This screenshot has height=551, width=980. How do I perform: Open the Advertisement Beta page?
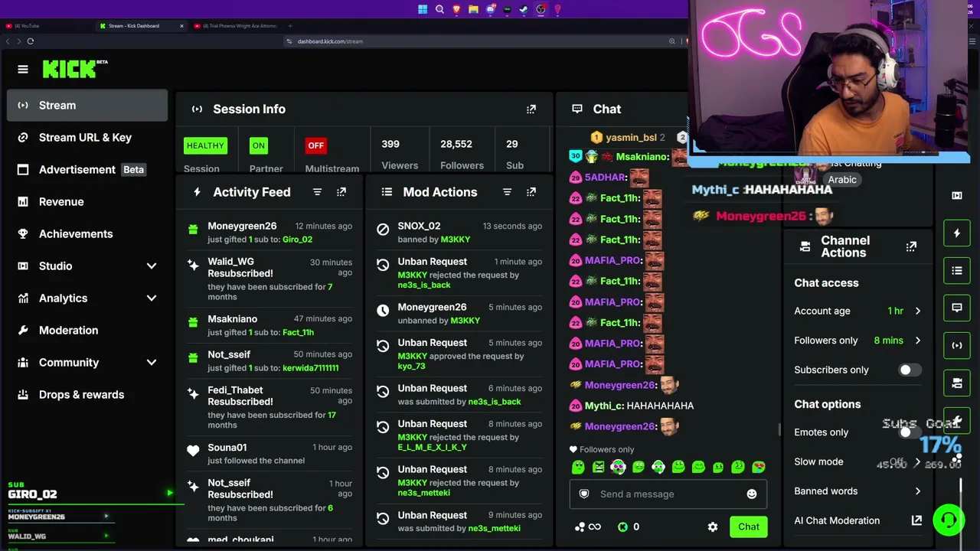87,170
